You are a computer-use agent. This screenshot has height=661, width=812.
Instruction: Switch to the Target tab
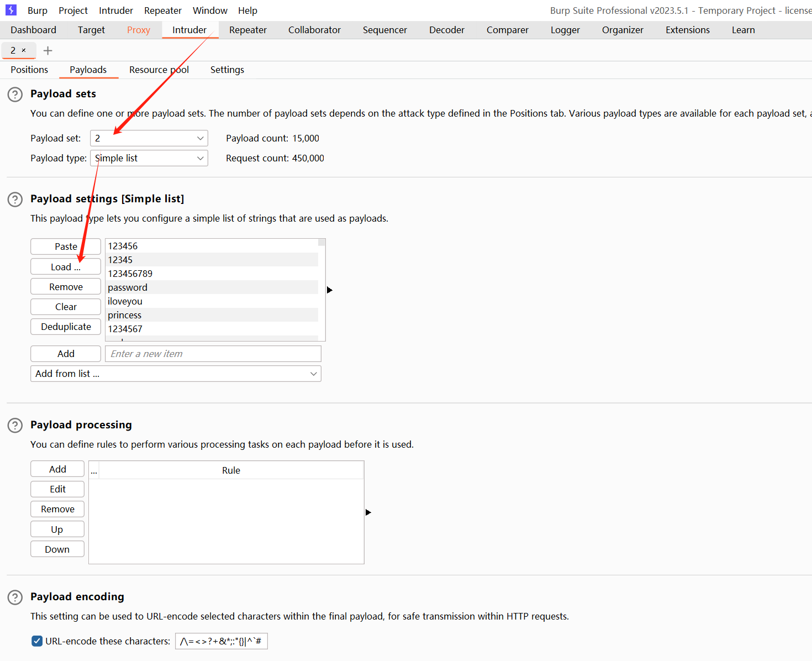pos(91,30)
